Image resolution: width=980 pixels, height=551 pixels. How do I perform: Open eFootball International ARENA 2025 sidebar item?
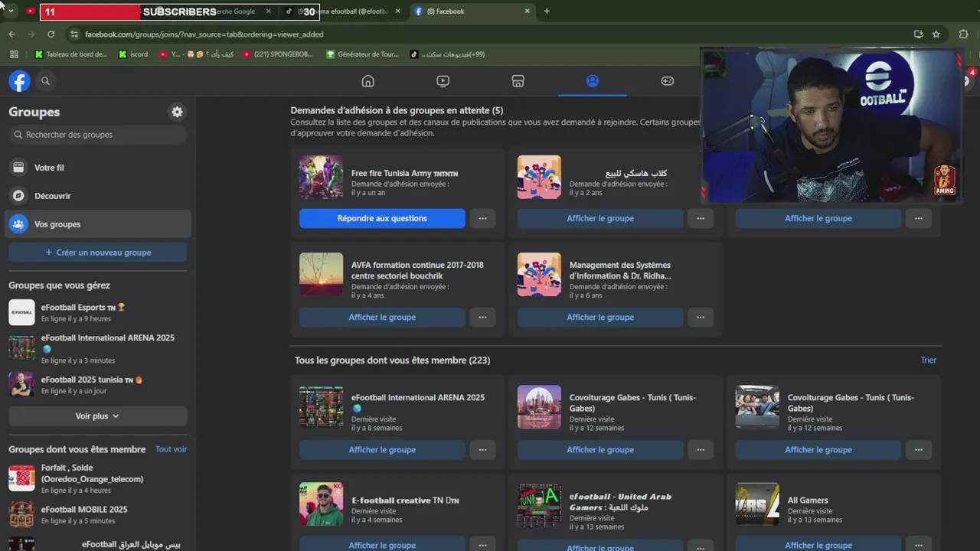point(97,348)
